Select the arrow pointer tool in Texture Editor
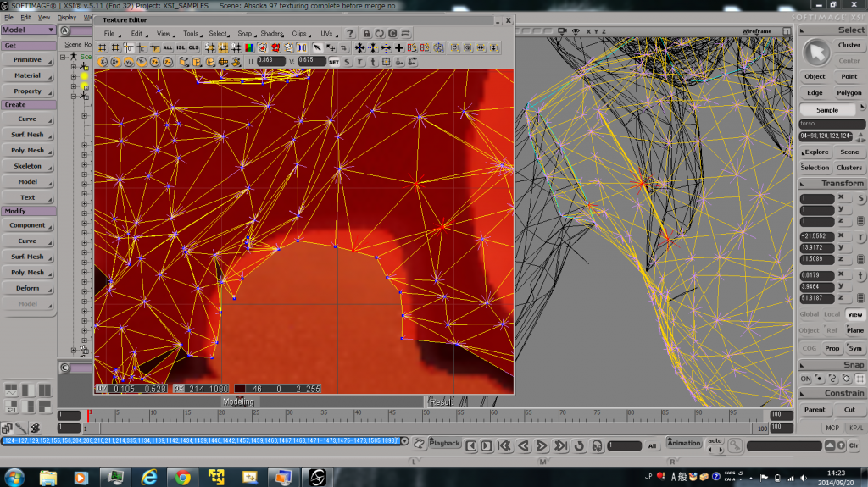The height and width of the screenshot is (487, 868). point(317,48)
